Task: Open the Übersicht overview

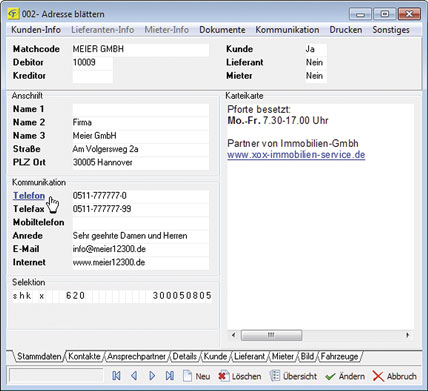Action: pos(293,376)
